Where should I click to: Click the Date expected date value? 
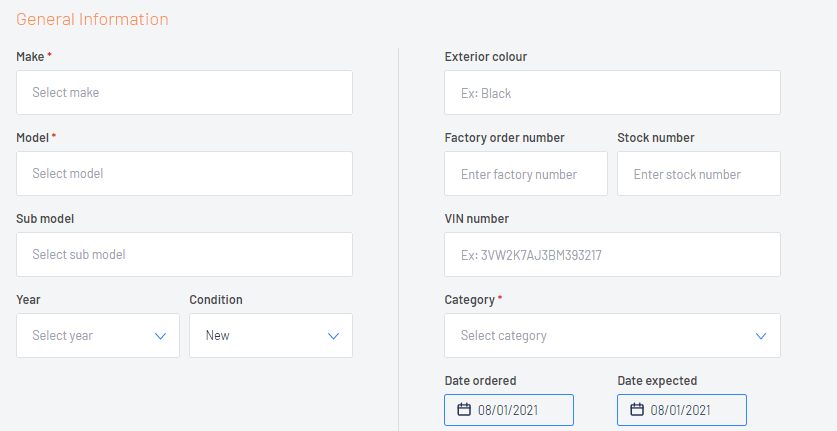(x=681, y=410)
